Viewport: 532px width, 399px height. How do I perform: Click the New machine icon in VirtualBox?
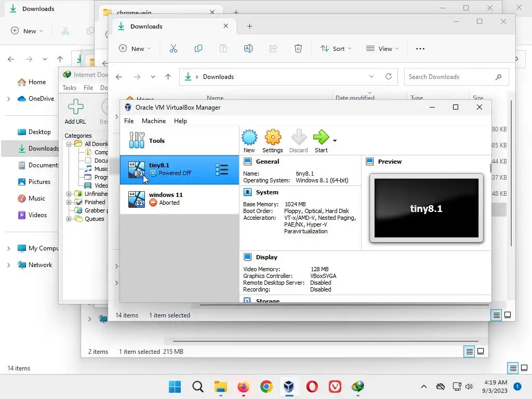[249, 141]
